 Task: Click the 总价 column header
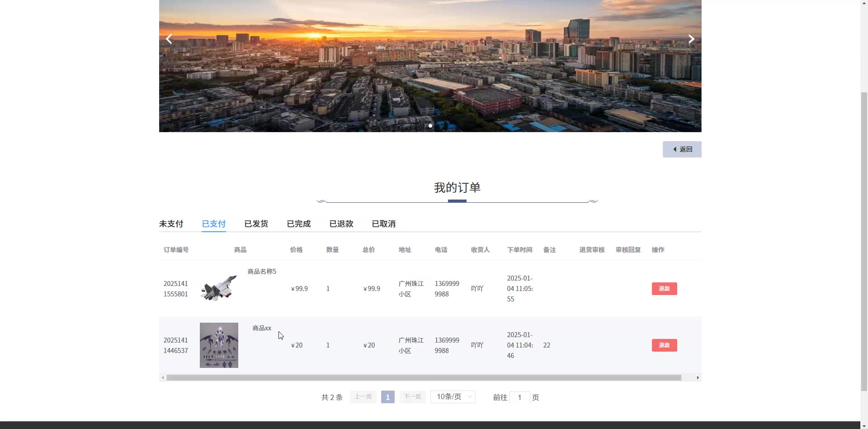(369, 250)
